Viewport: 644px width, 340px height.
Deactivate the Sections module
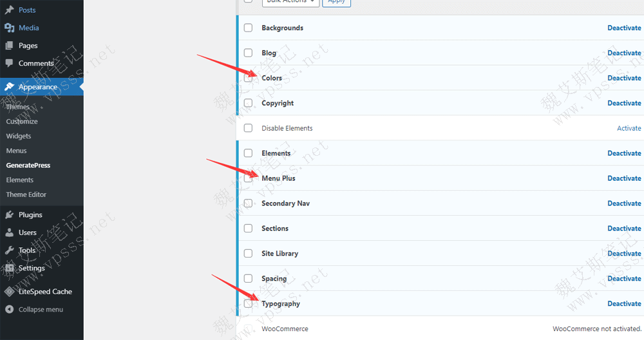pos(624,229)
